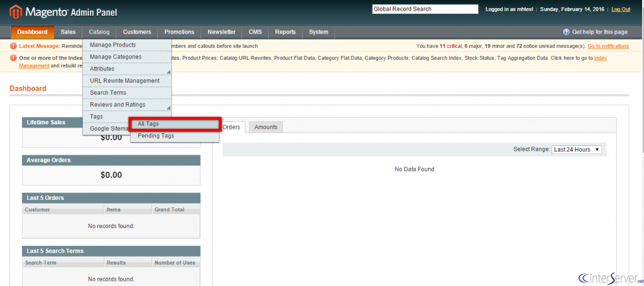
Task: Click the Latest Message warning icon
Action: click(14, 46)
